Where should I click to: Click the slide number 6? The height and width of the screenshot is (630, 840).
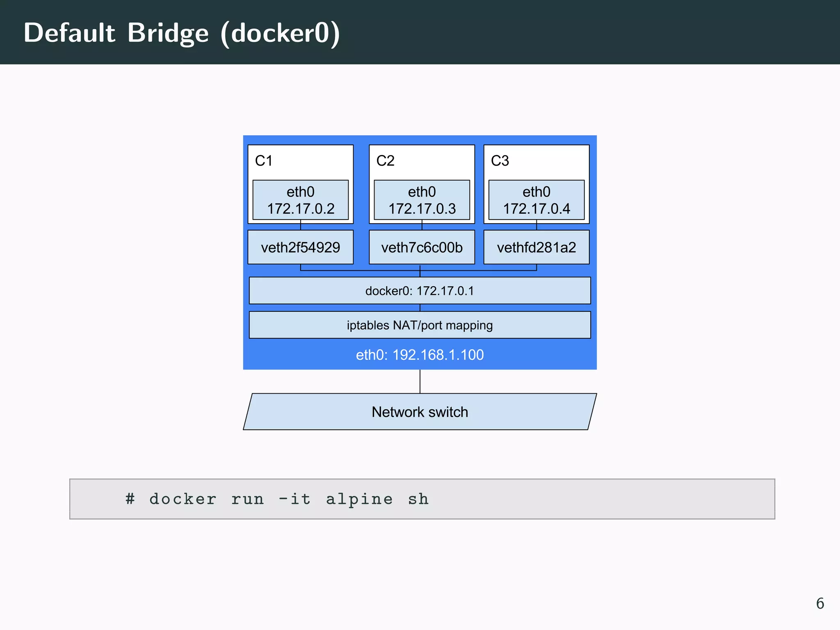[820, 603]
